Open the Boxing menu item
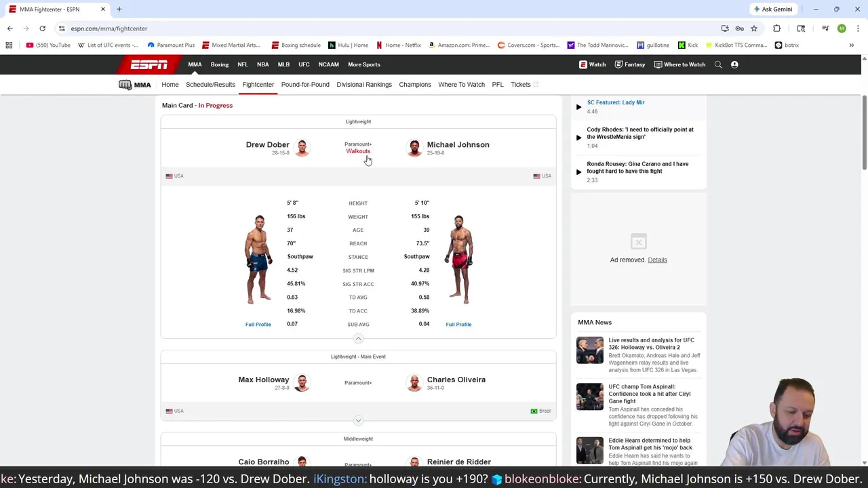868x488 pixels. [x=220, y=64]
